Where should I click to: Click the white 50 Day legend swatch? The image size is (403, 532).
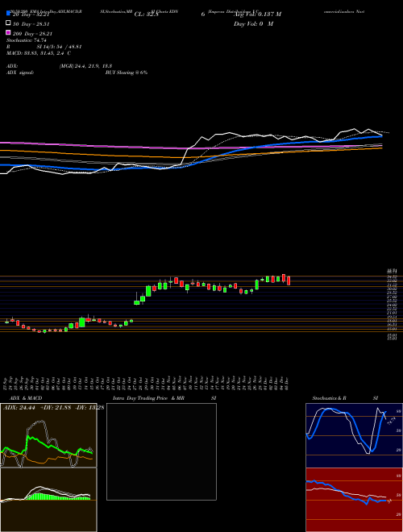click(x=8, y=23)
